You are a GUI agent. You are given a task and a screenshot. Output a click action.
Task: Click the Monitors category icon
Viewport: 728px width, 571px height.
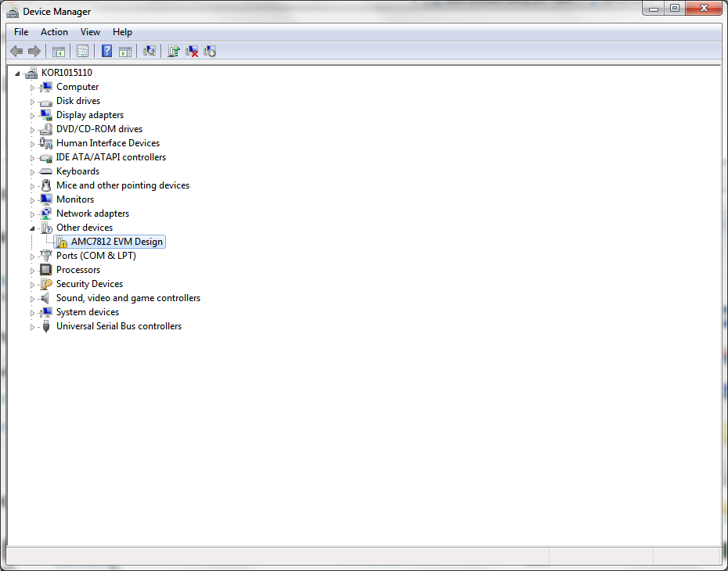tap(46, 199)
